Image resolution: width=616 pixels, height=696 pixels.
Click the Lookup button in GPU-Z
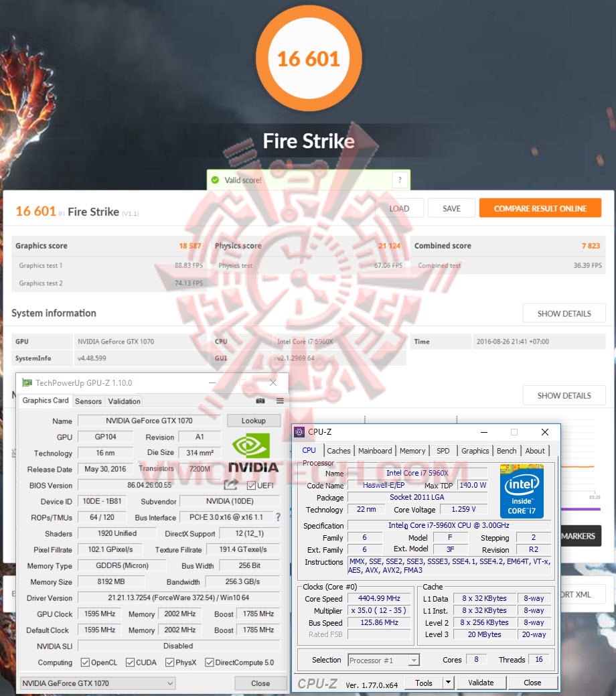tap(253, 421)
